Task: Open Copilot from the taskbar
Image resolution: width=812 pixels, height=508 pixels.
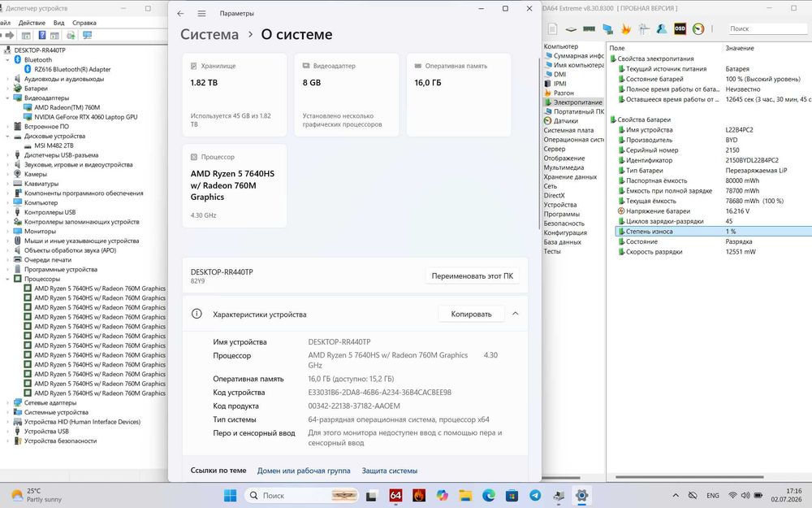Action: pos(443,496)
